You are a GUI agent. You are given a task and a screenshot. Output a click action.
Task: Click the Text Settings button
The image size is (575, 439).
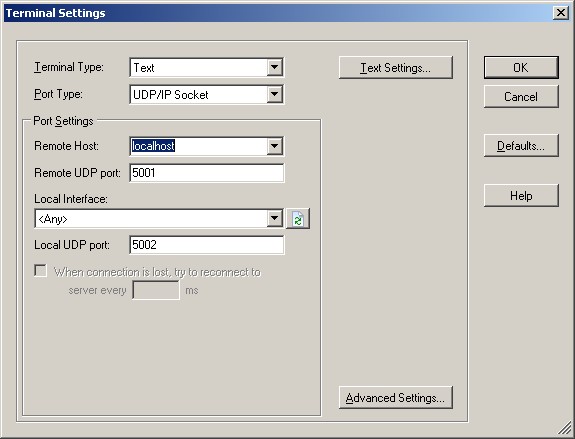[x=396, y=67]
